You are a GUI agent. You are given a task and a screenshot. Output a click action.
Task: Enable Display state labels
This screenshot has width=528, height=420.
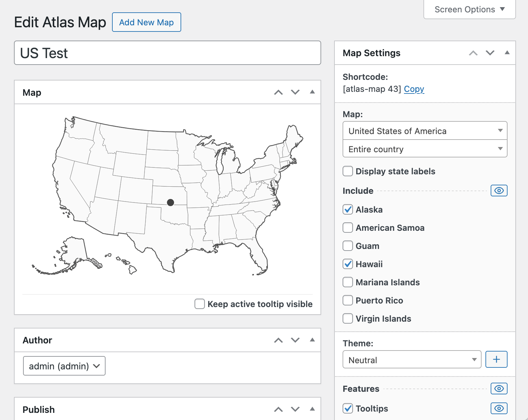348,171
